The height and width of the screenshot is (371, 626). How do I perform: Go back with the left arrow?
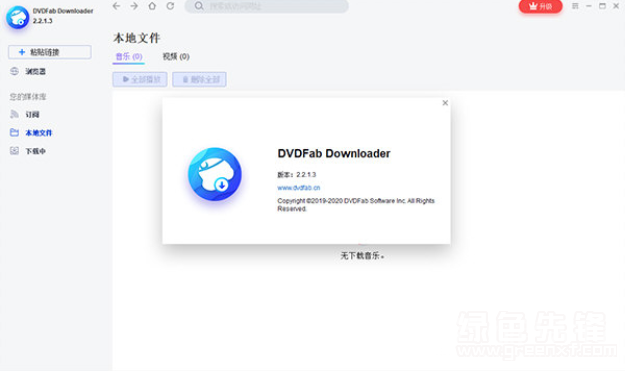pyautogui.click(x=116, y=6)
